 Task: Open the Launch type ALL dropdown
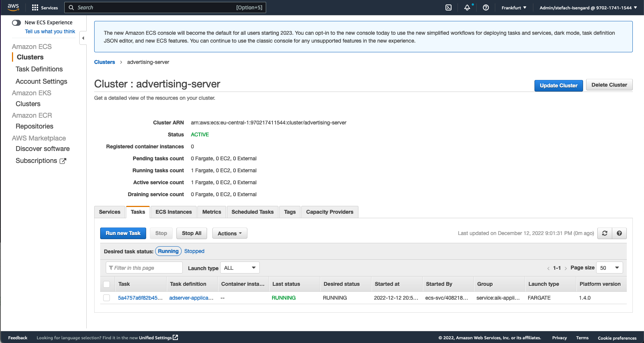click(240, 268)
